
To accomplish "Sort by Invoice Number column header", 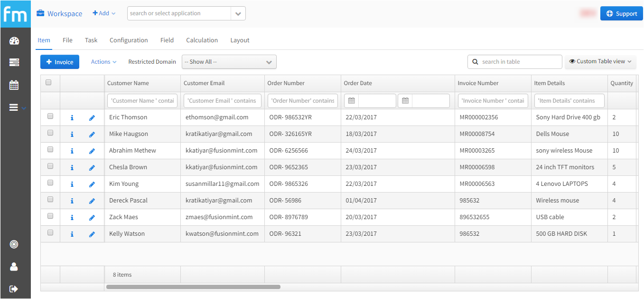I will coord(478,83).
